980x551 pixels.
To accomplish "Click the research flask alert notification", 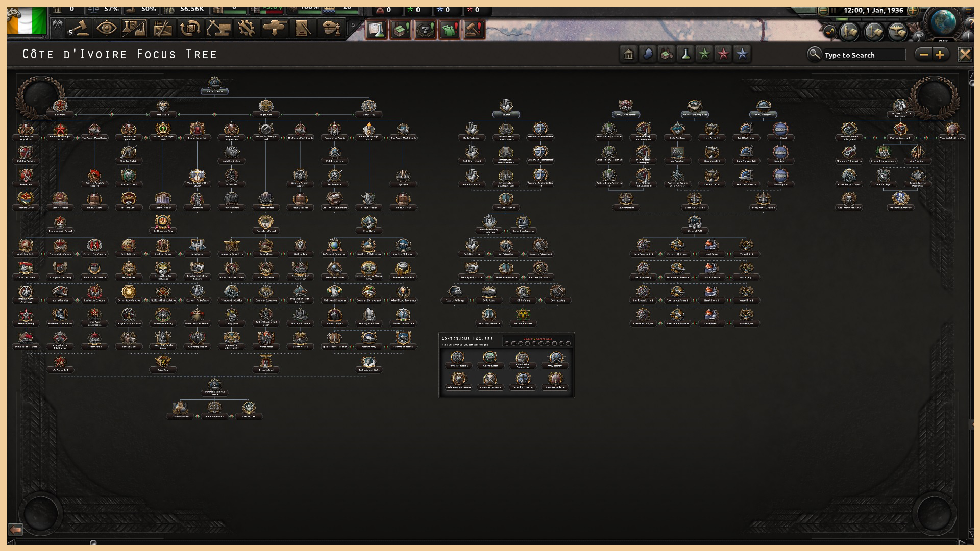I will [x=377, y=30].
